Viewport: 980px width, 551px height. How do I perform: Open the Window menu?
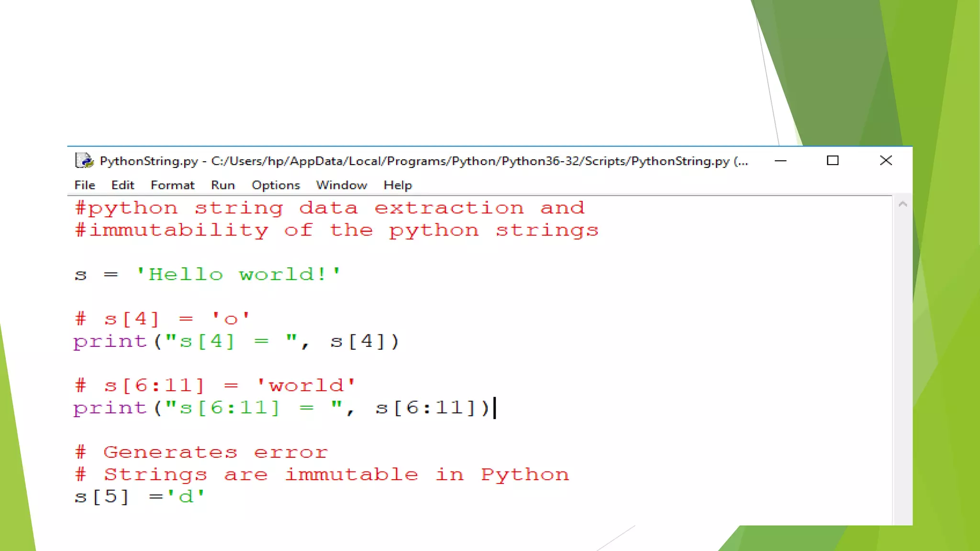click(x=341, y=185)
